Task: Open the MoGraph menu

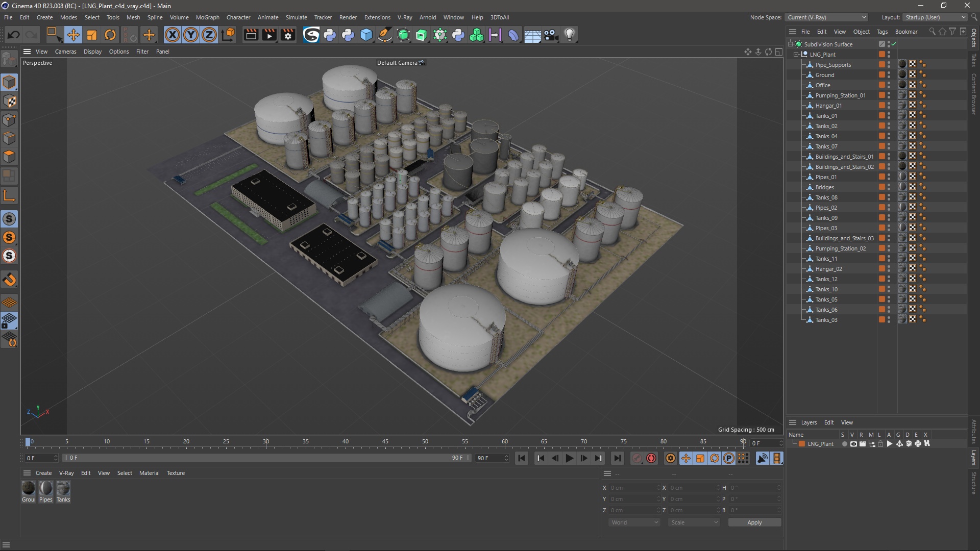Action: pos(207,17)
